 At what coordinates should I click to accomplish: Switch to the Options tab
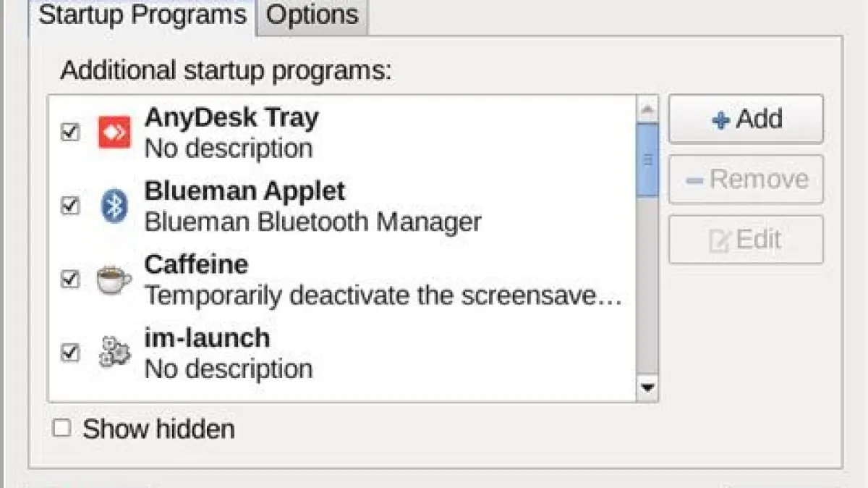pyautogui.click(x=312, y=15)
